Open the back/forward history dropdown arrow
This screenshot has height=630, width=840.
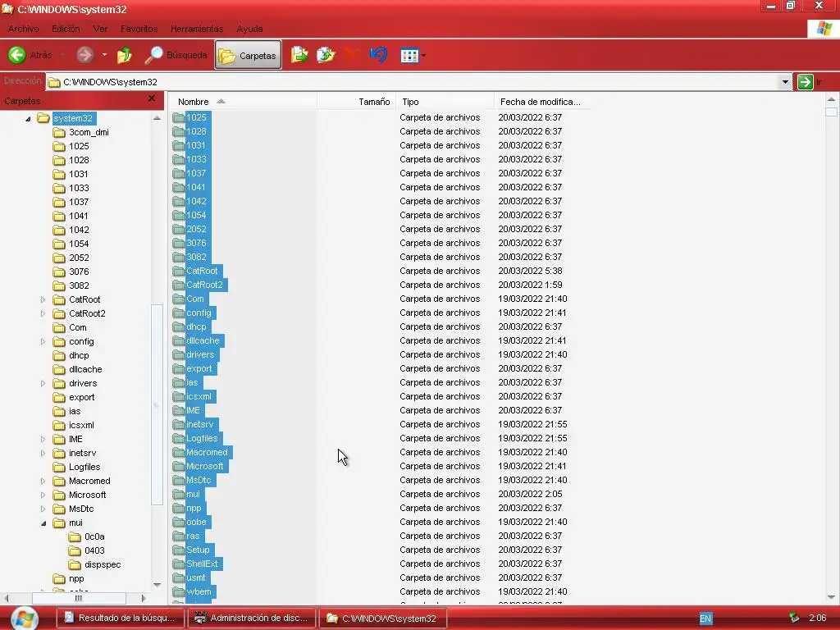pos(104,55)
